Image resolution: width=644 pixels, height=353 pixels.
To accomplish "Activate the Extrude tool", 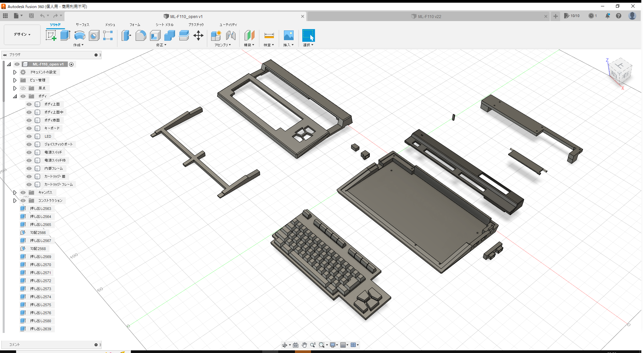I will [65, 35].
